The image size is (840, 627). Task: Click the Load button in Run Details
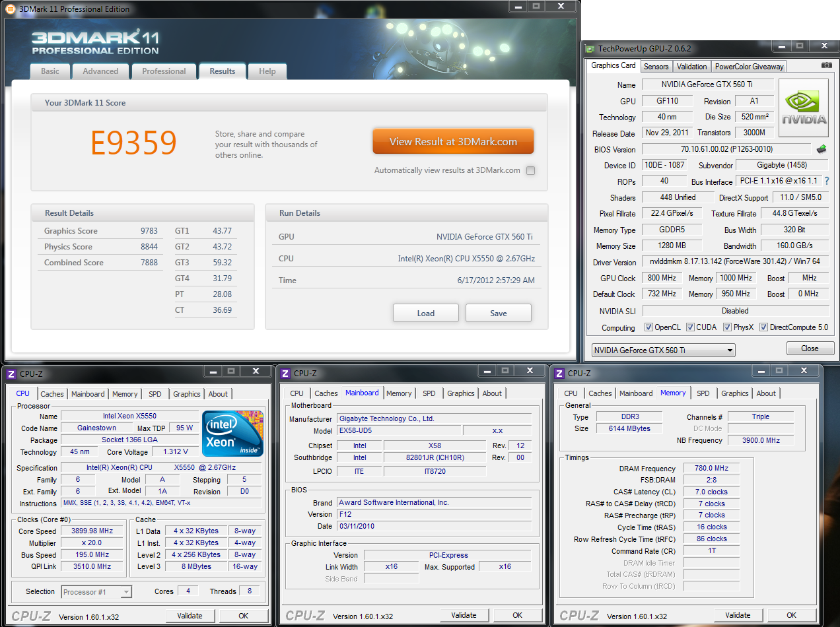(x=426, y=313)
